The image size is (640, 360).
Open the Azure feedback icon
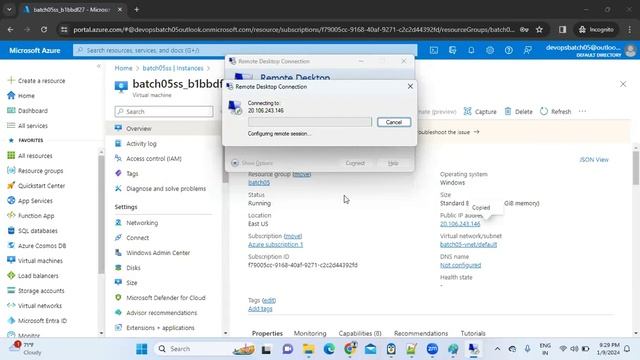click(527, 50)
